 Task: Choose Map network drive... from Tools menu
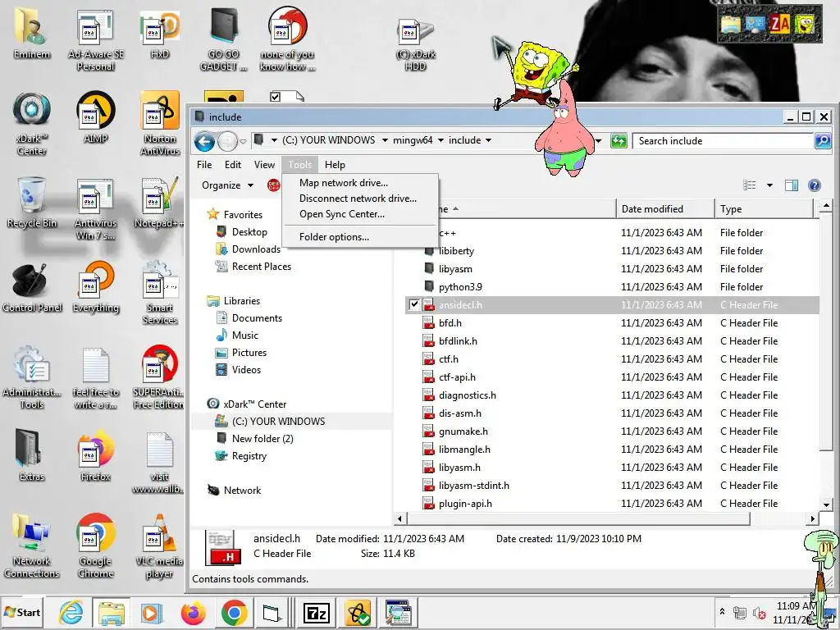point(359,183)
